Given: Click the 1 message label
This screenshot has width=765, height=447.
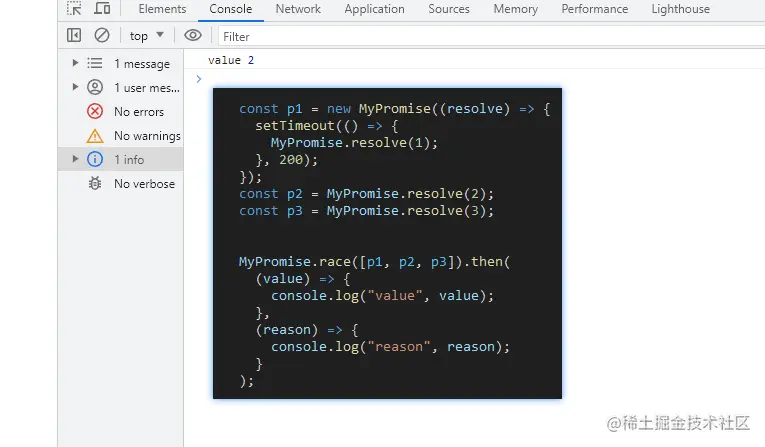Looking at the screenshot, I should tap(142, 64).
